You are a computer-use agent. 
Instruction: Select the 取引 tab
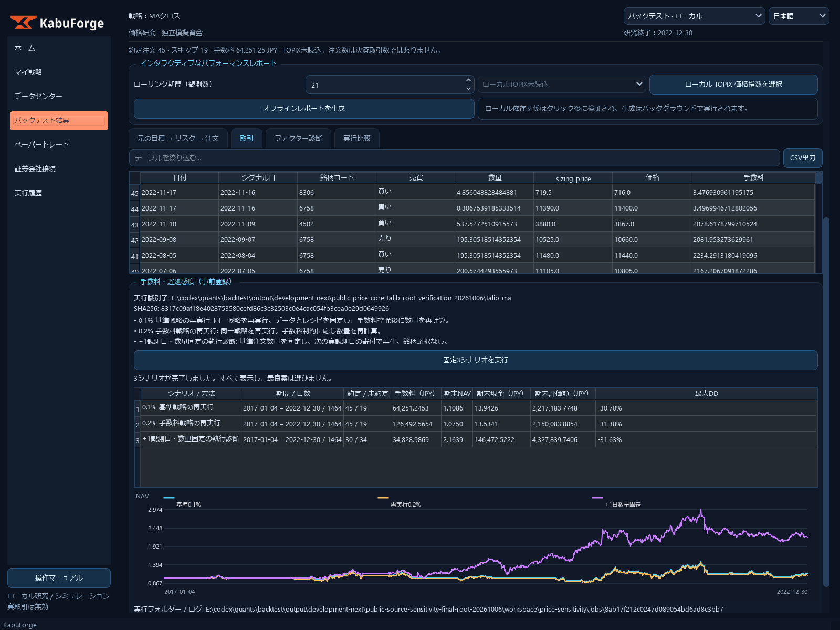[247, 138]
